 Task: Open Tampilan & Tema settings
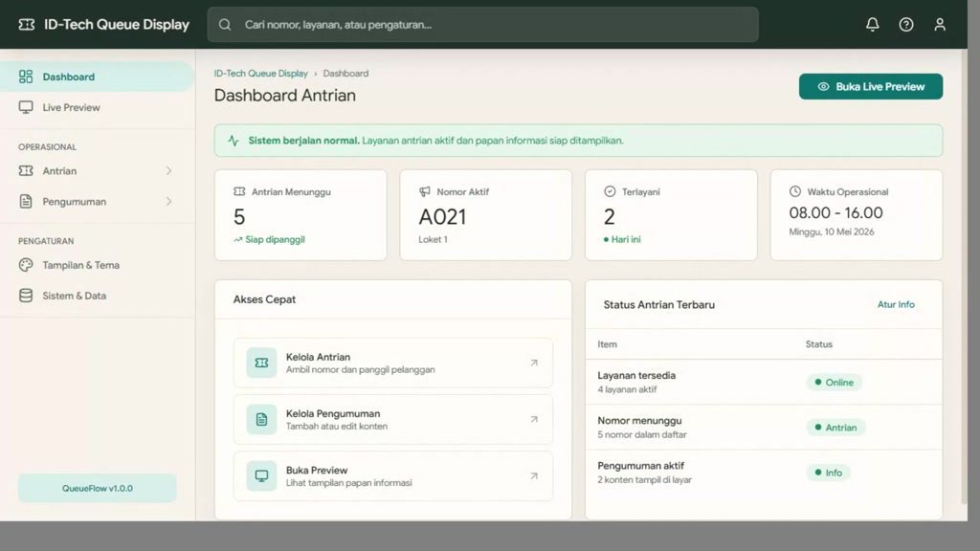[97, 265]
